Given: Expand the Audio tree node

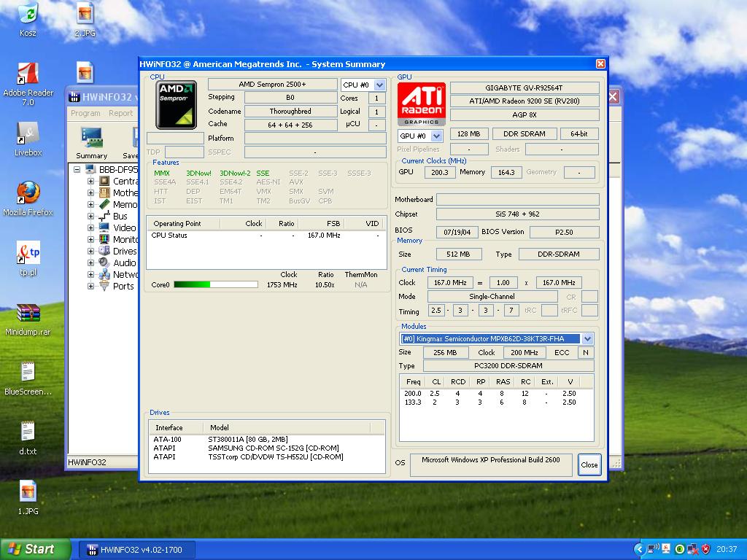Looking at the screenshot, I should coord(90,262).
